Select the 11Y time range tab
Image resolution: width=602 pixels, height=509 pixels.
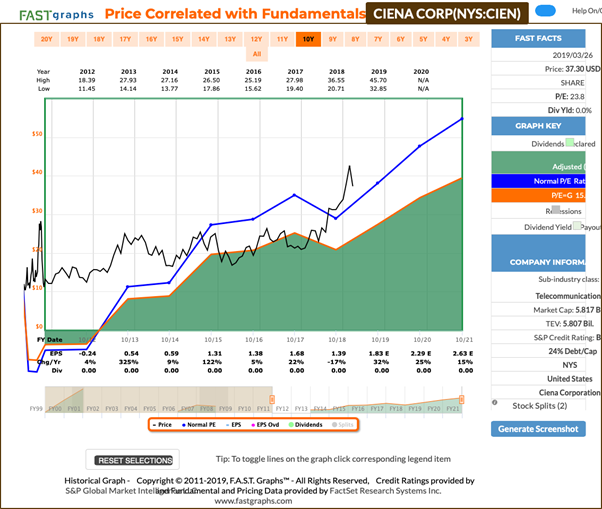(282, 39)
